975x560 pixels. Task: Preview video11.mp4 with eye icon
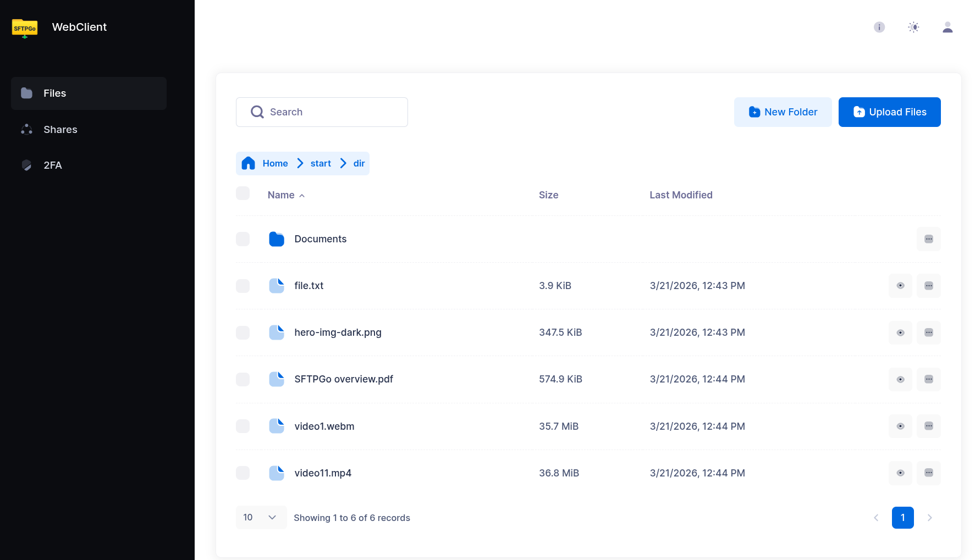pos(901,473)
